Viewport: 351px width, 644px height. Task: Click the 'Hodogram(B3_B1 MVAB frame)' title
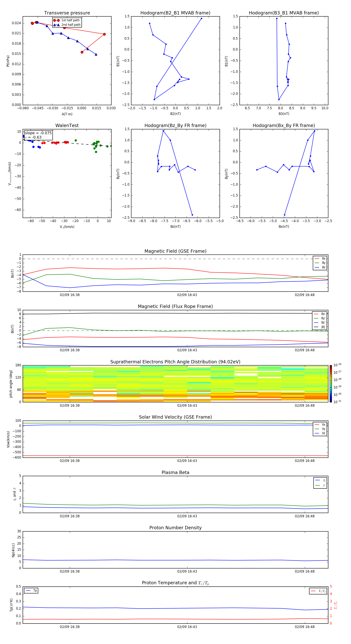point(284,13)
